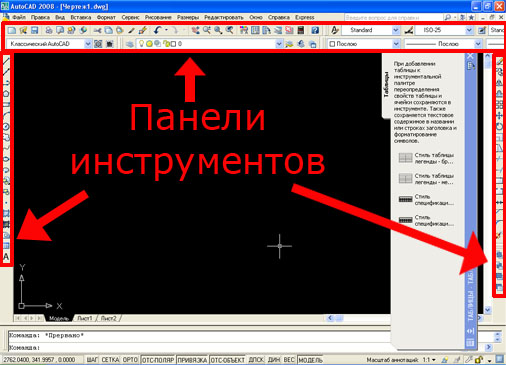This screenshot has height=365, width=506.
Task: Click the Cut scissors icon
Action: [97, 30]
